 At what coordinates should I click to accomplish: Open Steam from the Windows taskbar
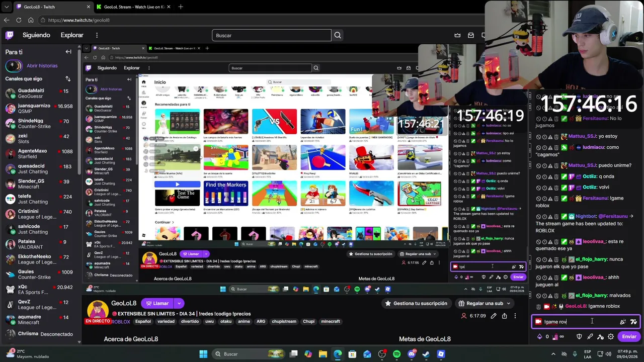click(x=426, y=354)
